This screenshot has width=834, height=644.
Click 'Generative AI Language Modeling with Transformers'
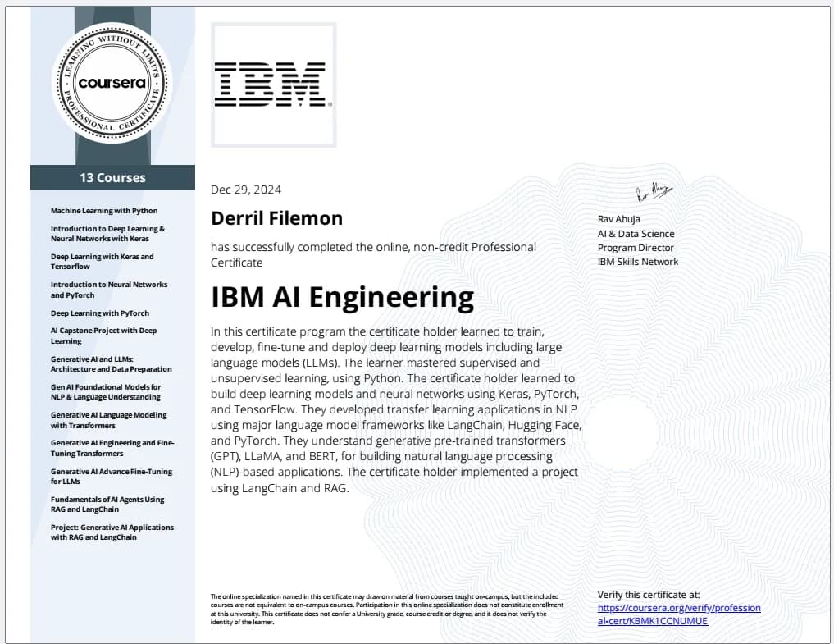(x=109, y=420)
